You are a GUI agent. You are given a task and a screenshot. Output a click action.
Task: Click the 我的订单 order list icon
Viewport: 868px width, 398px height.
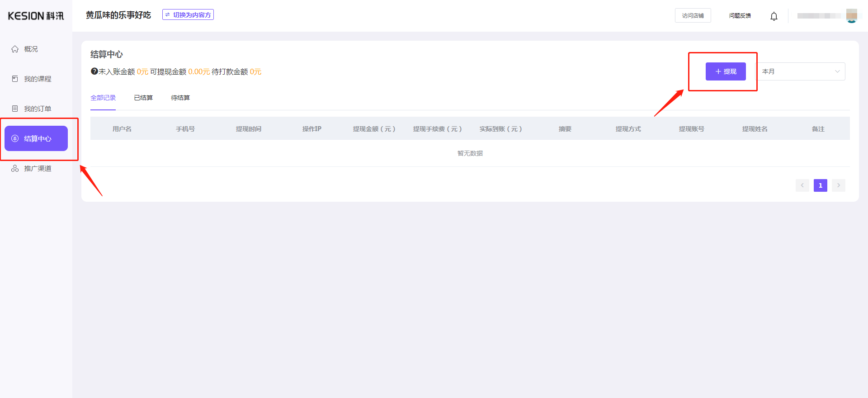click(x=15, y=109)
